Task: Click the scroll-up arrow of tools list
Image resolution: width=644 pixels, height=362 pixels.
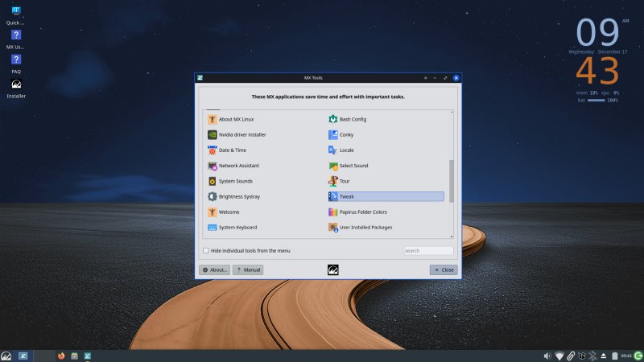Action: [x=452, y=112]
